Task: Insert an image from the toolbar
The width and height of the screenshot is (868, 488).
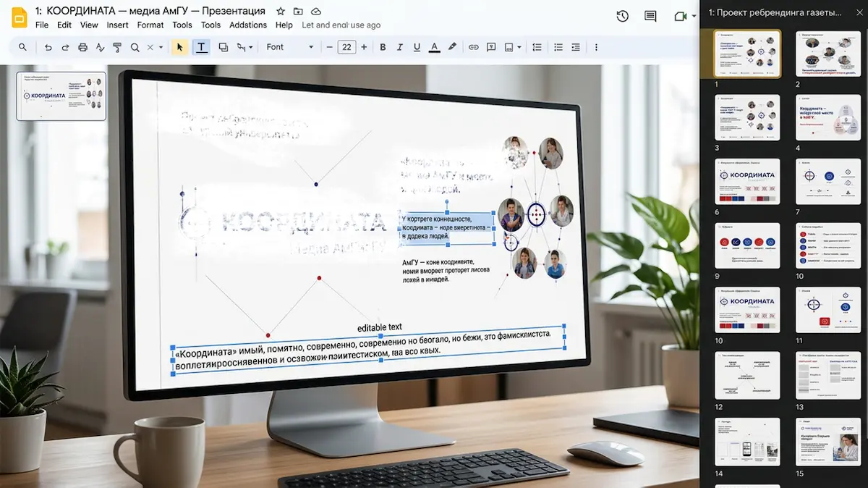Action: (x=509, y=47)
